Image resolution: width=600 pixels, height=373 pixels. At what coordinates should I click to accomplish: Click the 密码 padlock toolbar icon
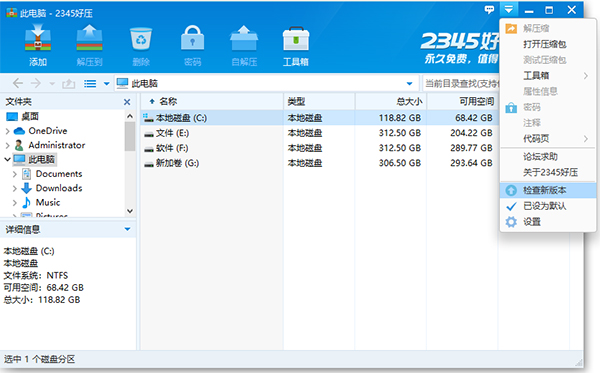click(x=192, y=45)
